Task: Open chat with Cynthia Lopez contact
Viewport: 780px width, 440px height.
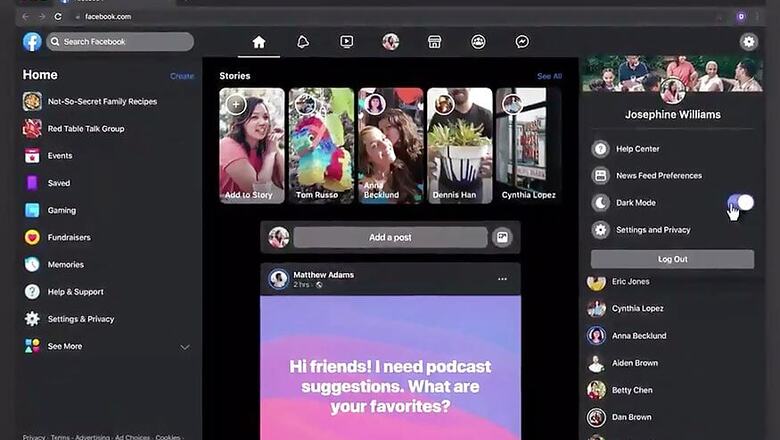Action: pos(638,309)
